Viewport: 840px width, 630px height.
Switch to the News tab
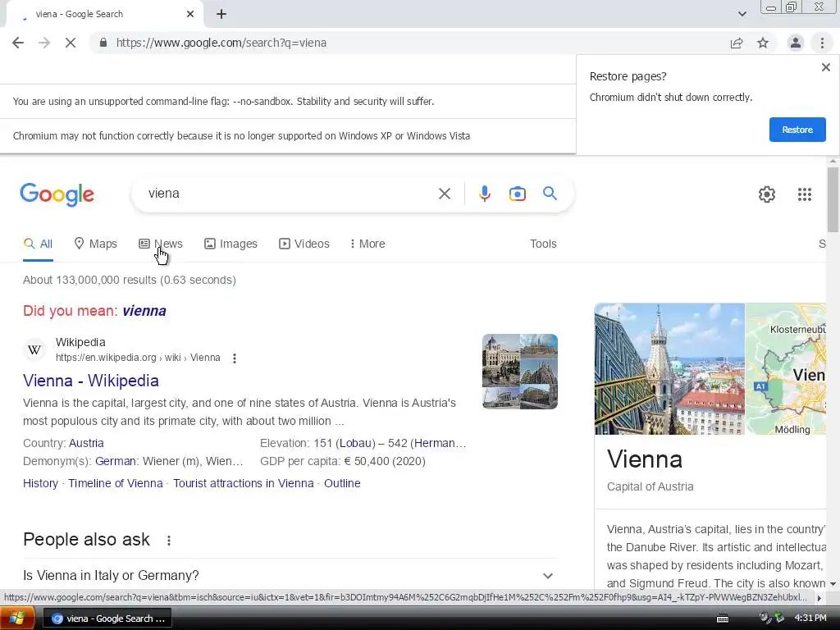[161, 244]
